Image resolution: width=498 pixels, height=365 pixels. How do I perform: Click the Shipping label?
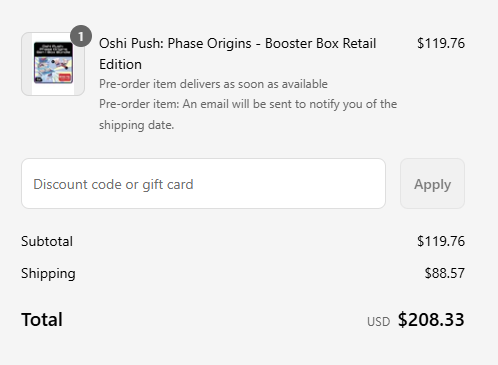(48, 274)
